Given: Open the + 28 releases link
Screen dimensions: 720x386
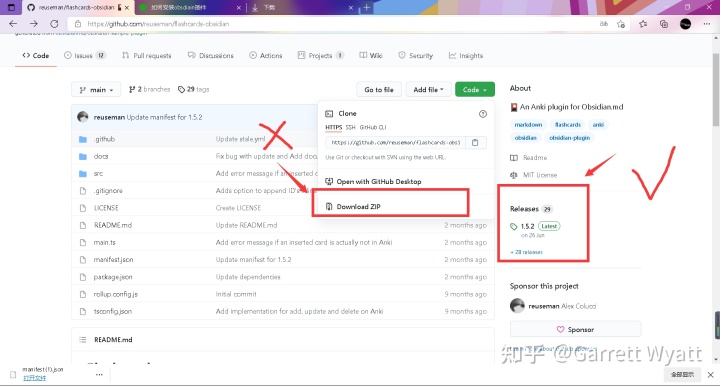Looking at the screenshot, I should click(526, 252).
